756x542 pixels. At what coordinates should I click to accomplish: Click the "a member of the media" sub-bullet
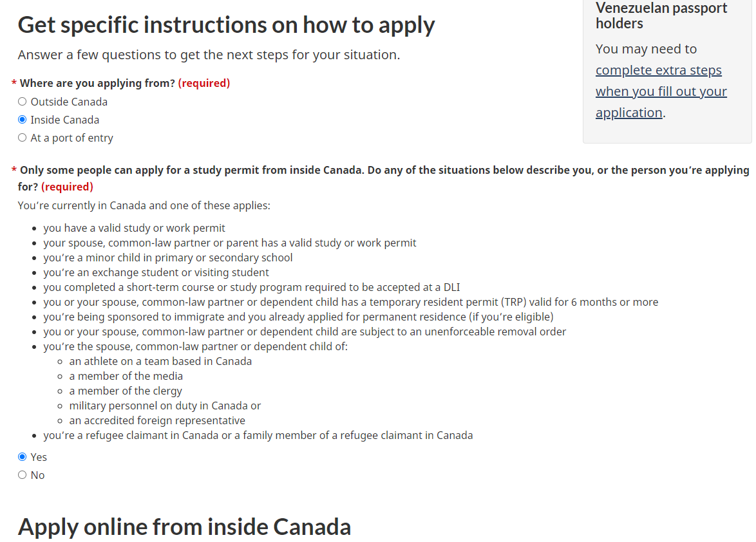pos(126,376)
